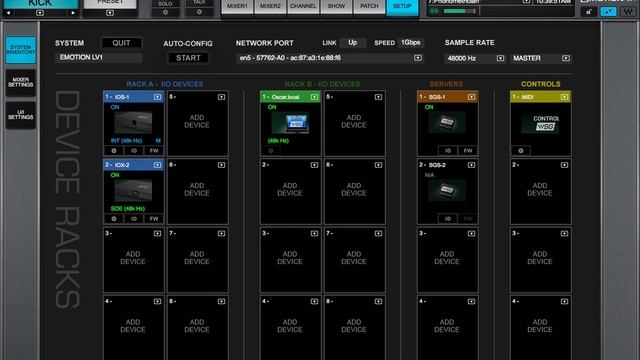
Task: Add device to Rack A slot 3
Action: pos(133,258)
